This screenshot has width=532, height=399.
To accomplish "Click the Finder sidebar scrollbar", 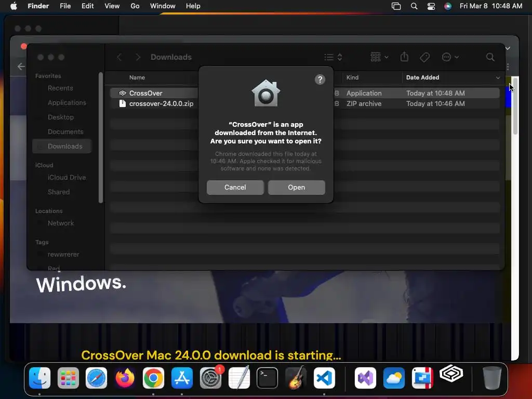I will tap(100, 137).
